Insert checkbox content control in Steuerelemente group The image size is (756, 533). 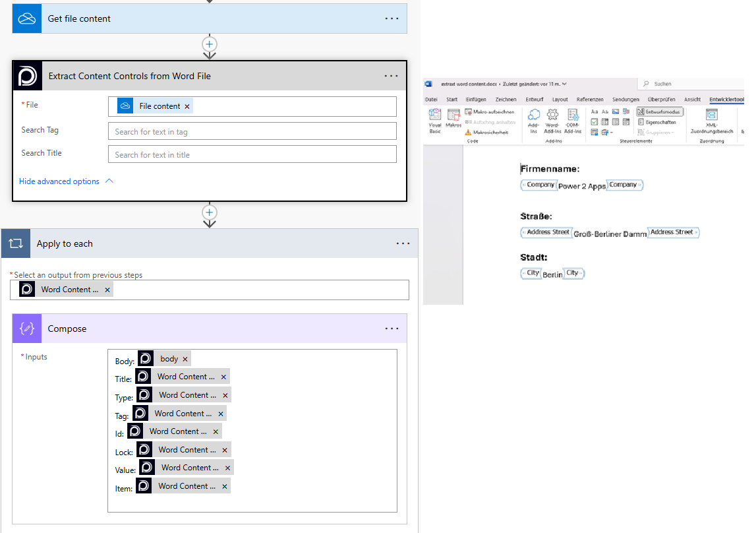pos(595,122)
